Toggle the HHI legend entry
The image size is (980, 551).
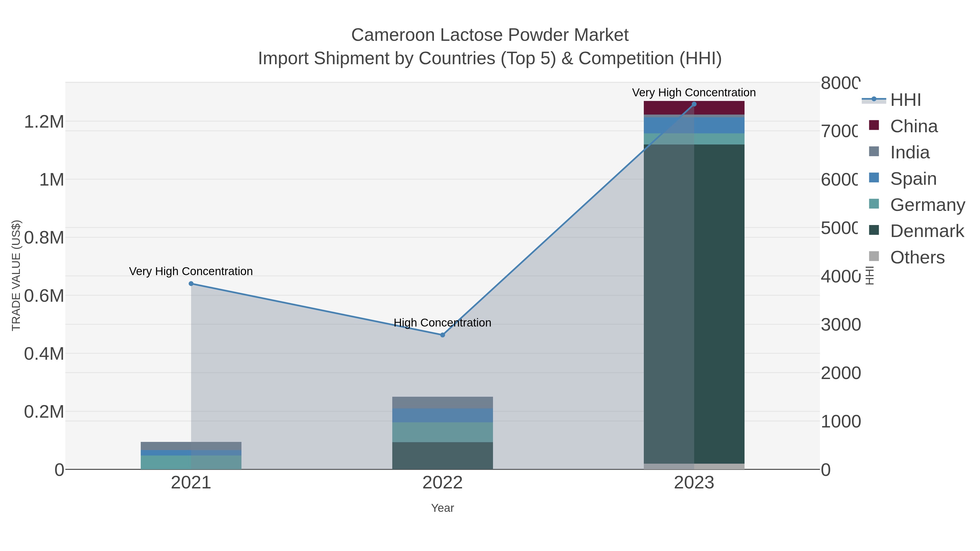pos(891,100)
